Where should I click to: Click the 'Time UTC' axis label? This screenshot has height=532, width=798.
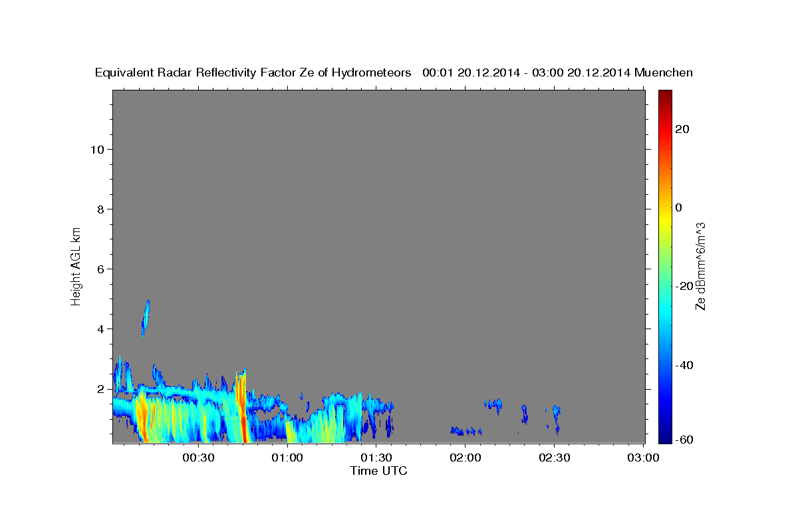pyautogui.click(x=378, y=471)
